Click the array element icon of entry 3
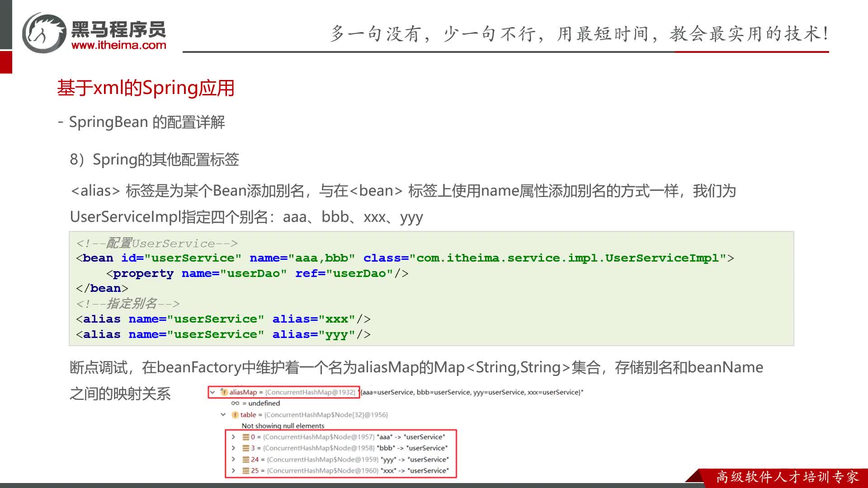Screen dimensions: 868x488 (x=246, y=448)
